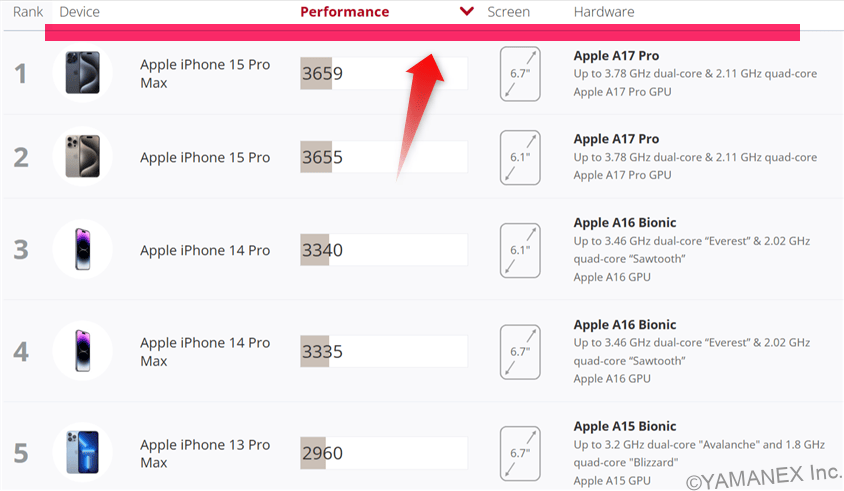Click the Apple A17 Pro heading in rank 1
Screen dimensions: 844x491
(x=616, y=56)
